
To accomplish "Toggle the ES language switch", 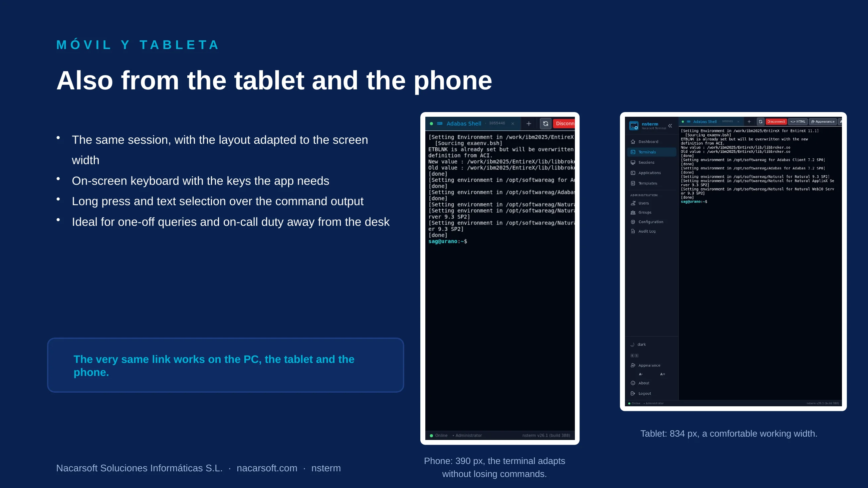I will click(635, 356).
